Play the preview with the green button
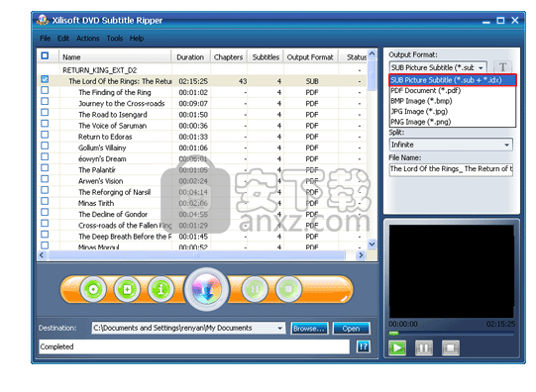This screenshot has height=392, width=536. [x=397, y=348]
